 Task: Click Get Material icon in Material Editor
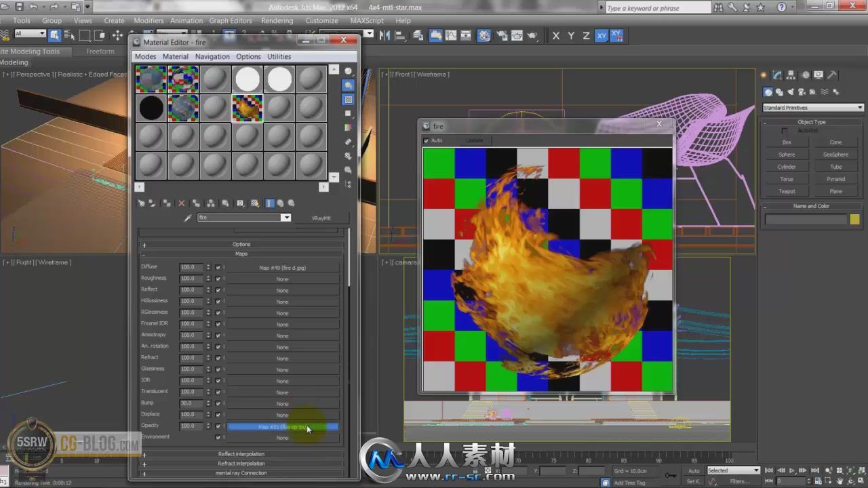click(142, 203)
